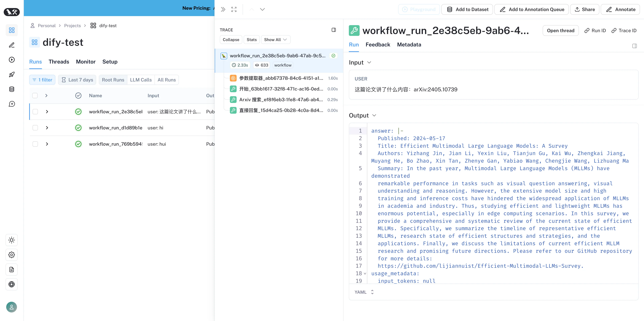Collapse the trace side panel with double-chevron
Viewport: 644px width, 321px height.
tap(223, 10)
